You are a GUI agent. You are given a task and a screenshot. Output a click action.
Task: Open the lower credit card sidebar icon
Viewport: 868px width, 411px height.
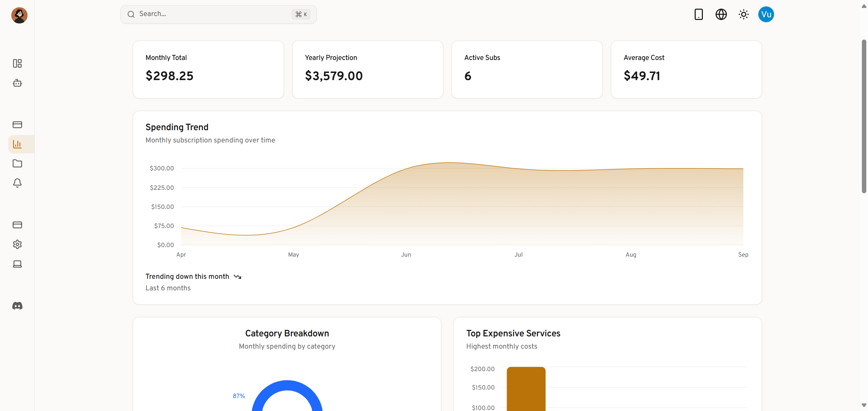[17, 225]
